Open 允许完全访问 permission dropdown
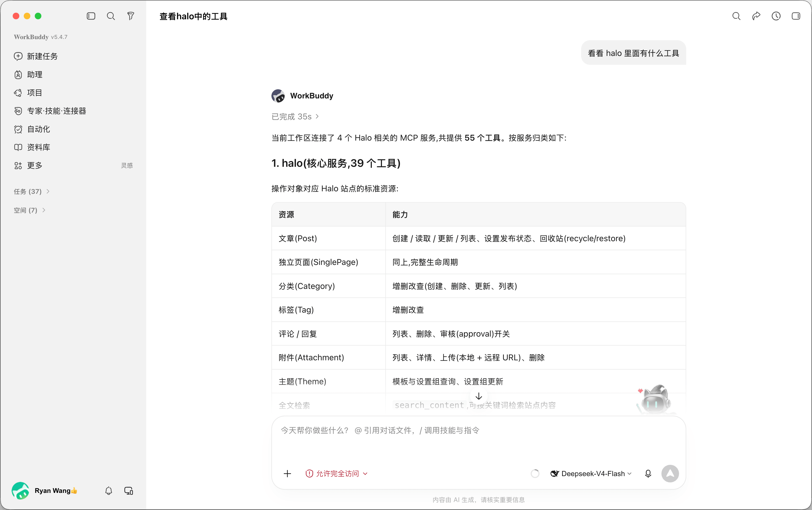Image resolution: width=812 pixels, height=510 pixels. pyautogui.click(x=336, y=474)
